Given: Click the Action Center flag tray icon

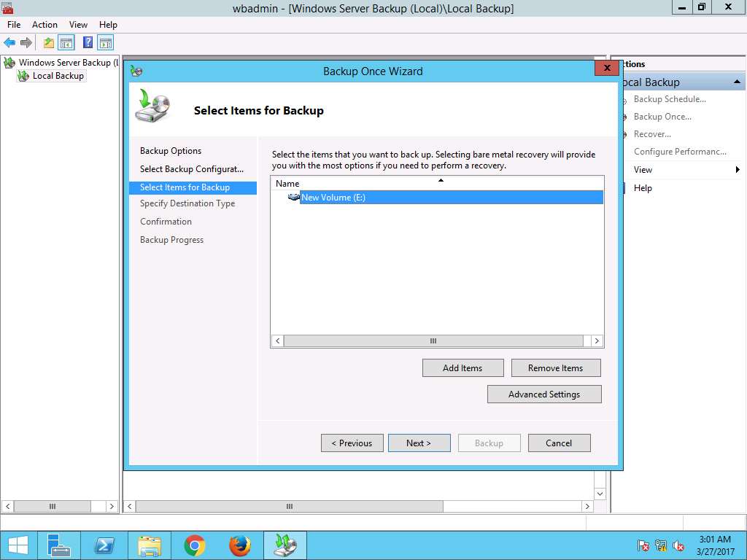Looking at the screenshot, I should [643, 545].
